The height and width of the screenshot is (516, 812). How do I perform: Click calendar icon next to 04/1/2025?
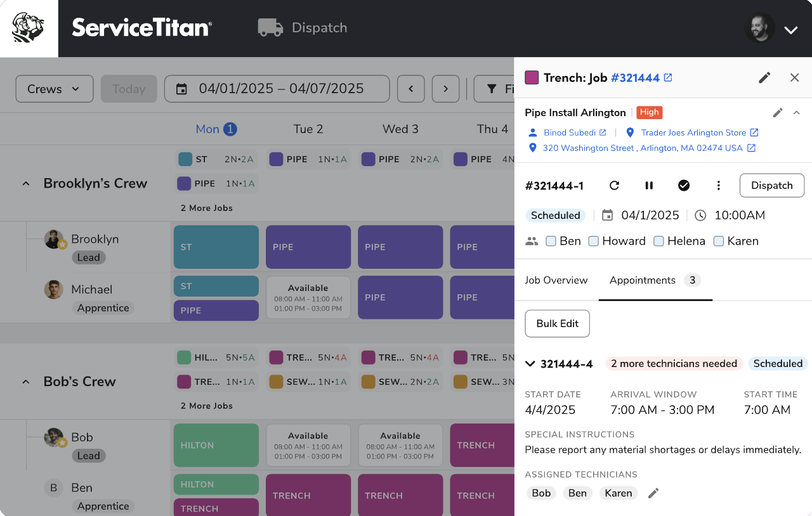(607, 216)
